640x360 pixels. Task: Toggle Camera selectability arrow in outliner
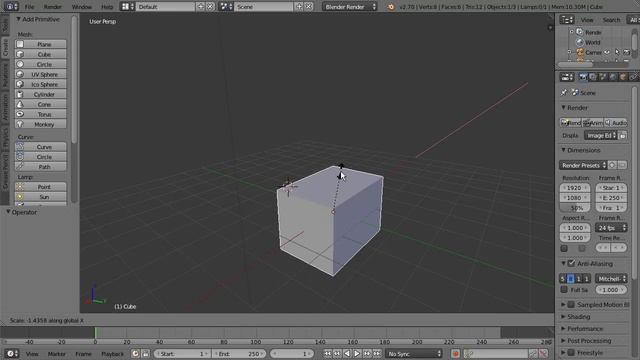[617, 52]
